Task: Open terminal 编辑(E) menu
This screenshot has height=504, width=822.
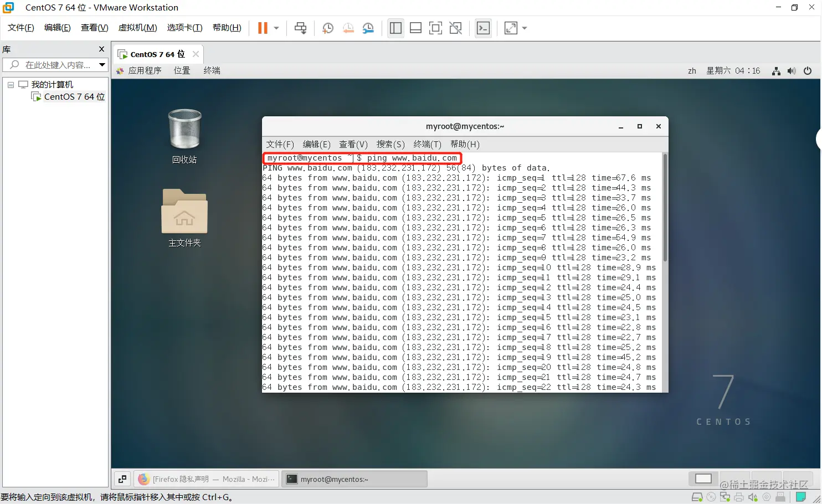Action: click(x=316, y=145)
